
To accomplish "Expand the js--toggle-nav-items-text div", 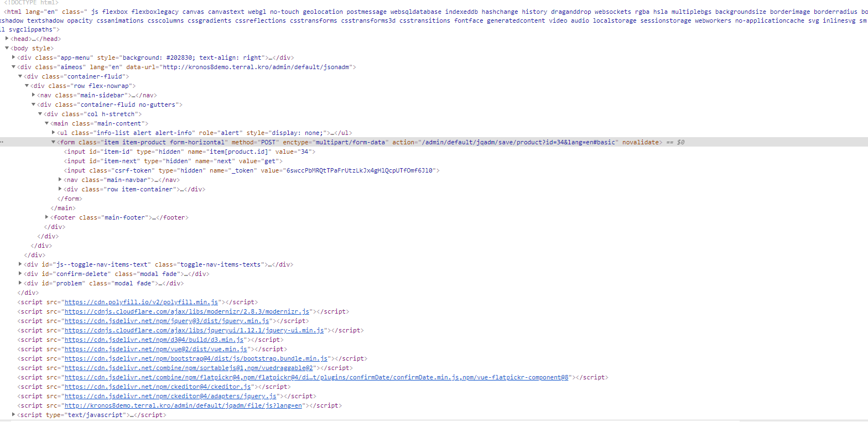I will pyautogui.click(x=20, y=264).
